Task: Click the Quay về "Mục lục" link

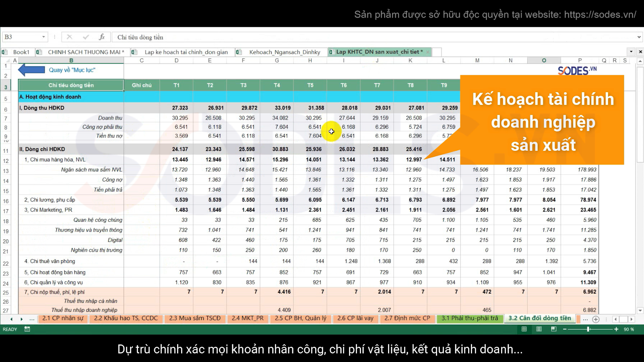Action: pyautogui.click(x=72, y=70)
